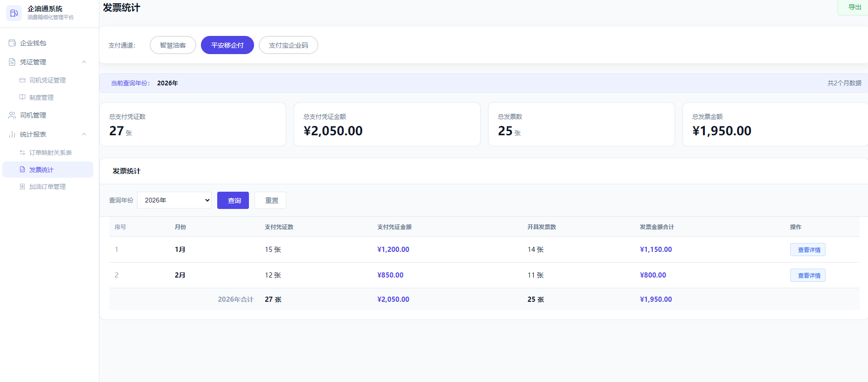The image size is (868, 382).
Task: Click the 制度管理 book icon
Action: pyautogui.click(x=22, y=97)
